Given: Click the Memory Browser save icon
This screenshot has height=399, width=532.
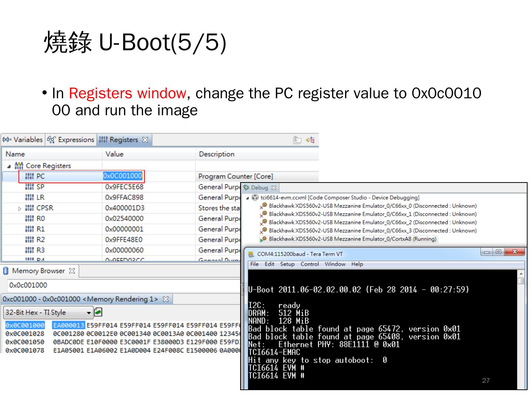Looking at the screenshot, I should 98,312.
